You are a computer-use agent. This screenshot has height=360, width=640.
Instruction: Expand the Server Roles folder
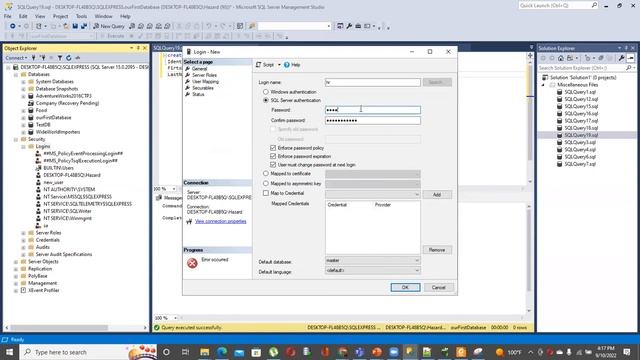[23, 233]
